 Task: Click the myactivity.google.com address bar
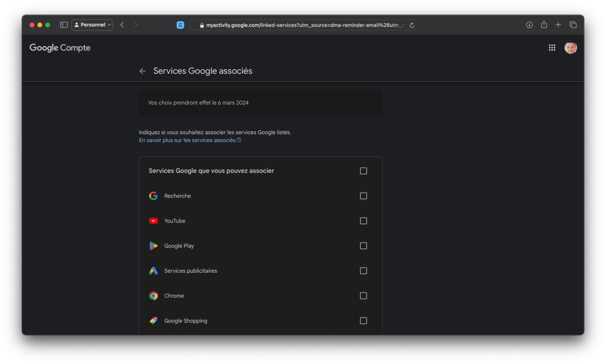[303, 25]
